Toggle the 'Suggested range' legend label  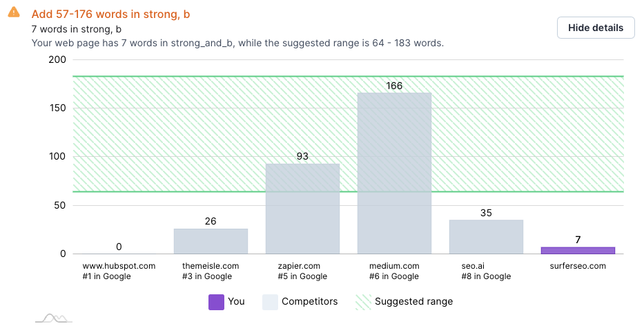pos(413,302)
